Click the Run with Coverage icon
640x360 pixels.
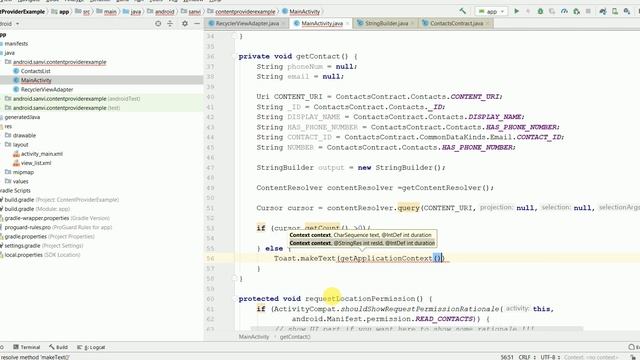(x=552, y=11)
